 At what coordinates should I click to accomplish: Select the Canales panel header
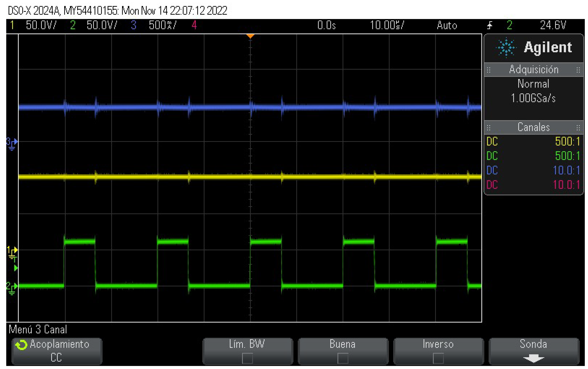[533, 127]
